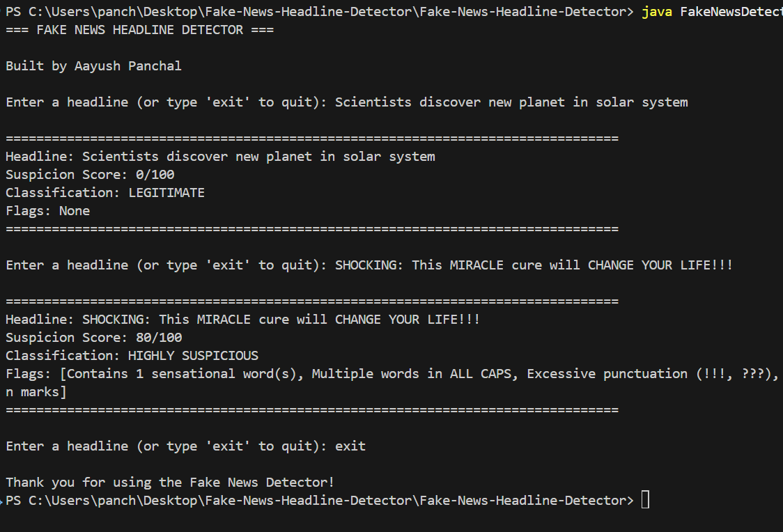Click the Contains 1 sensational word(s) flag
Image resolution: width=783 pixels, height=532 pixels.
(x=185, y=373)
